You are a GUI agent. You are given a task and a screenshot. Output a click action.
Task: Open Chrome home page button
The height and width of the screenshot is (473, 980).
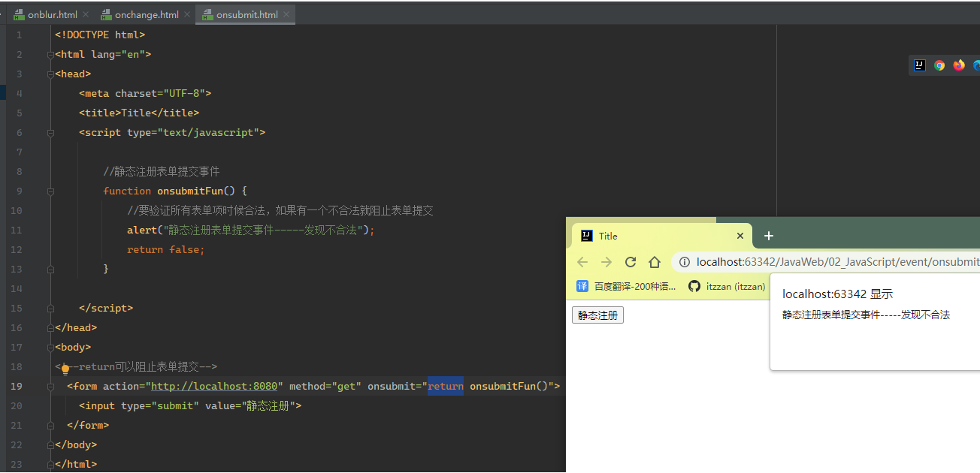(655, 262)
